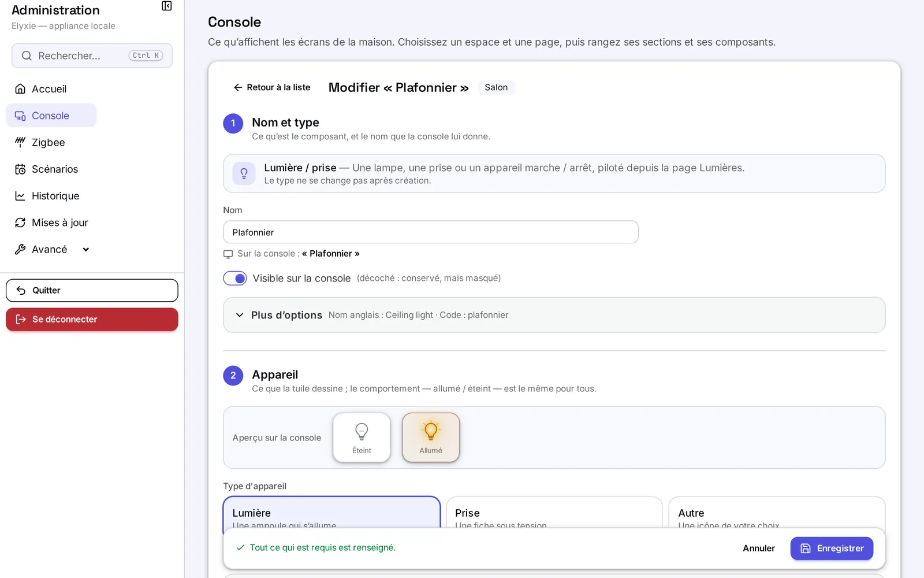The width and height of the screenshot is (924, 578).
Task: Click the back arrow icon of Retour à la liste
Action: coord(238,87)
